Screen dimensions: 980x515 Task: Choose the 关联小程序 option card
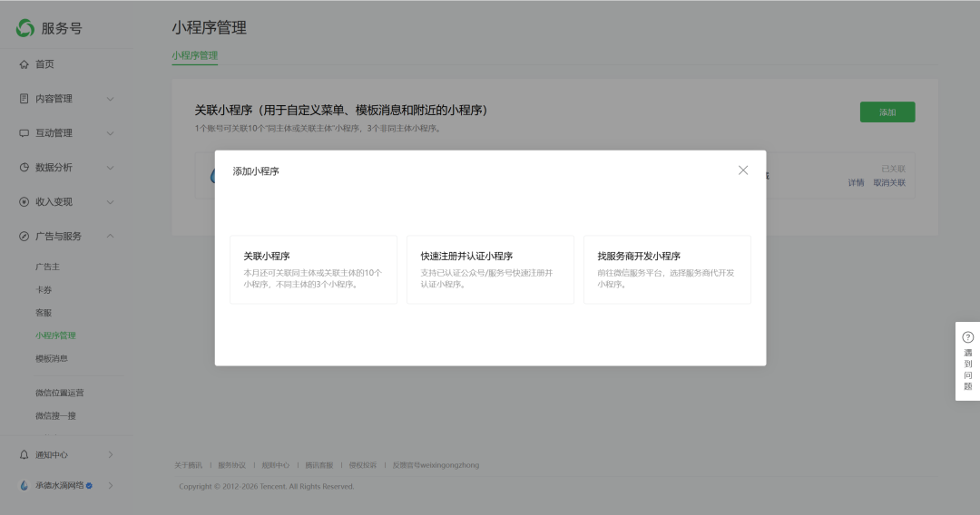click(x=314, y=269)
